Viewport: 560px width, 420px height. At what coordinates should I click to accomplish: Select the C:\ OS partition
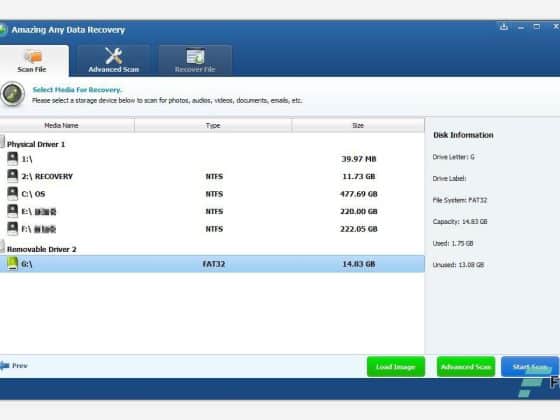click(212, 194)
